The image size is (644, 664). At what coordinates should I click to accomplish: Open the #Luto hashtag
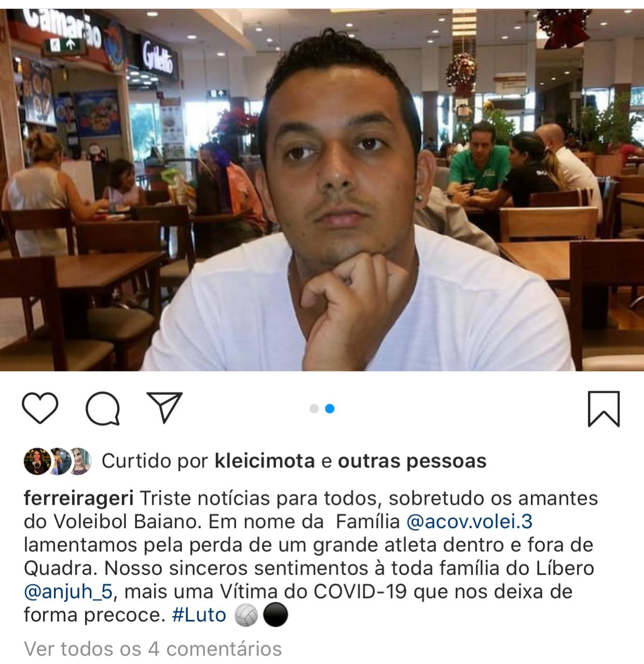[199, 615]
